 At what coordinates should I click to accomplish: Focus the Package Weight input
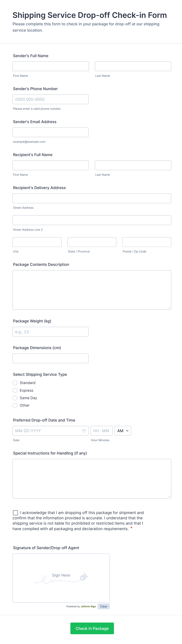click(x=50, y=332)
